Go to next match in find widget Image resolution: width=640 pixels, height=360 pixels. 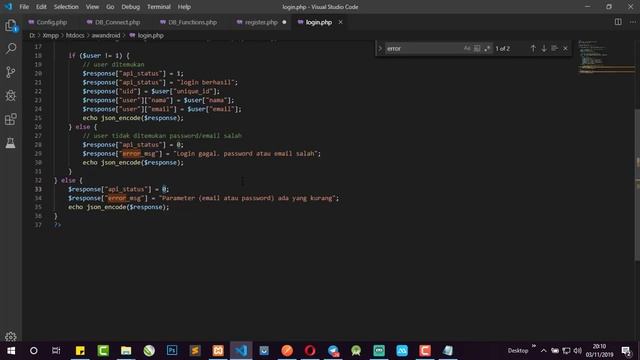(x=544, y=48)
